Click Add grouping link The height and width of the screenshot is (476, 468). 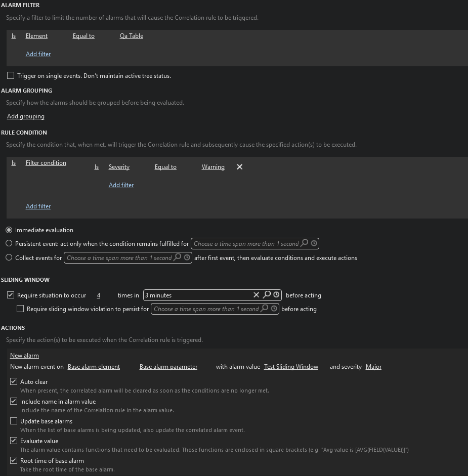[x=25, y=116]
